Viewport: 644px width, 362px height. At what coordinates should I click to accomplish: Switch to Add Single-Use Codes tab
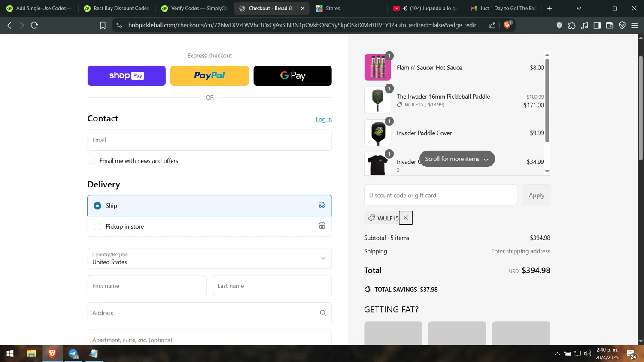(39, 8)
